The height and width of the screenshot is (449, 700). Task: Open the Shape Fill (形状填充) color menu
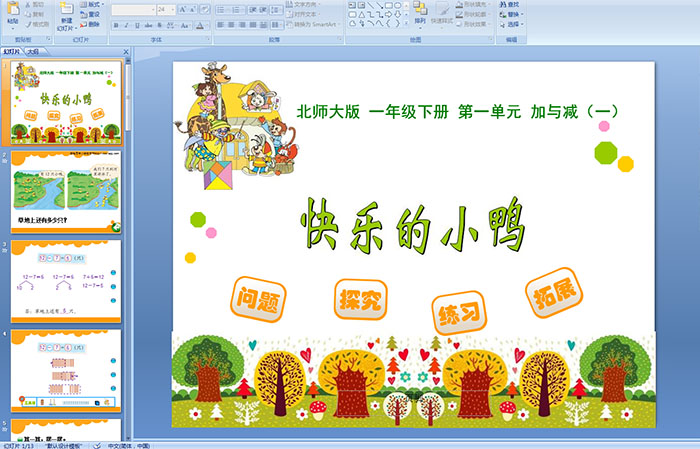coord(473,4)
